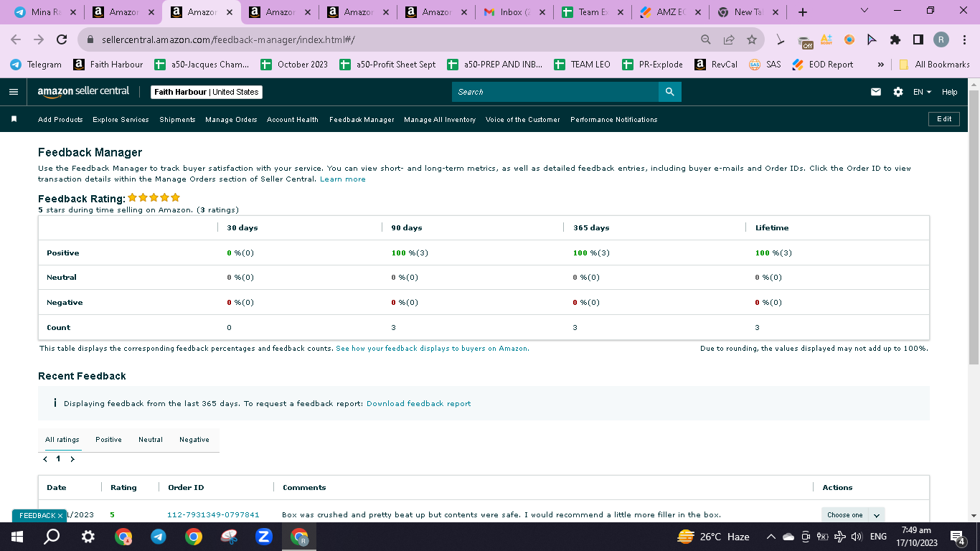Image resolution: width=980 pixels, height=551 pixels.
Task: Click the zoom magnifier icon in the address bar
Action: (706, 39)
